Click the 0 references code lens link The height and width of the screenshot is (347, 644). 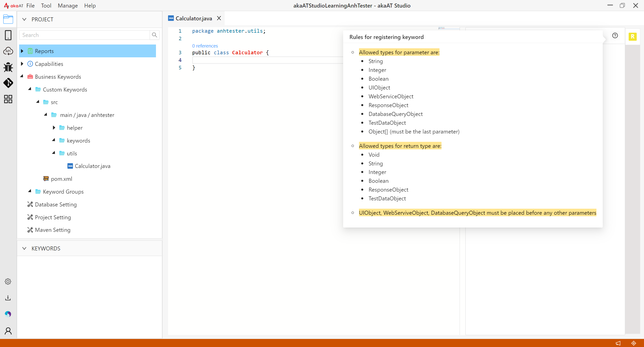point(205,46)
